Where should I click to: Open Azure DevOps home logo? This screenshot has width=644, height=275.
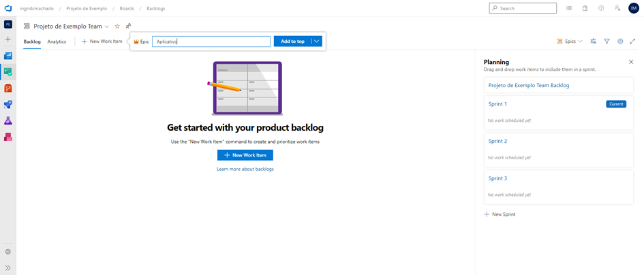pyautogui.click(x=7, y=8)
